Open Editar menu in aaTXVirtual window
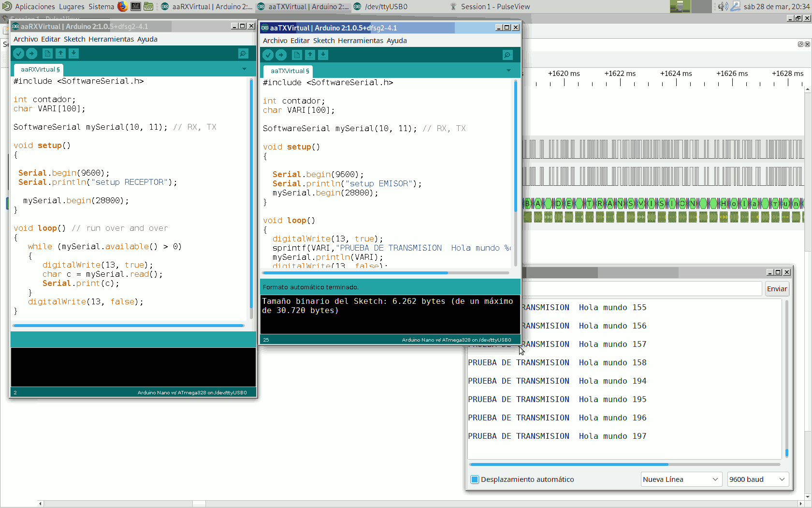The height and width of the screenshot is (508, 812). coord(300,41)
